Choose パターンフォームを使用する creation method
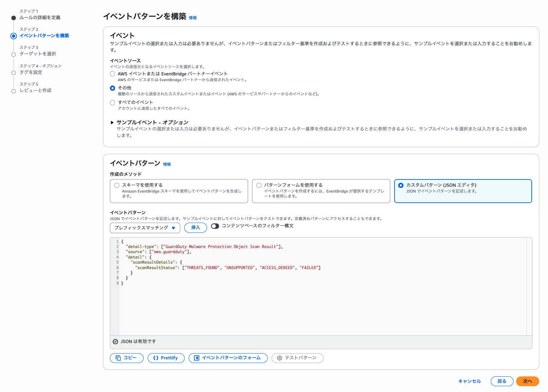548x392 pixels. [x=259, y=185]
